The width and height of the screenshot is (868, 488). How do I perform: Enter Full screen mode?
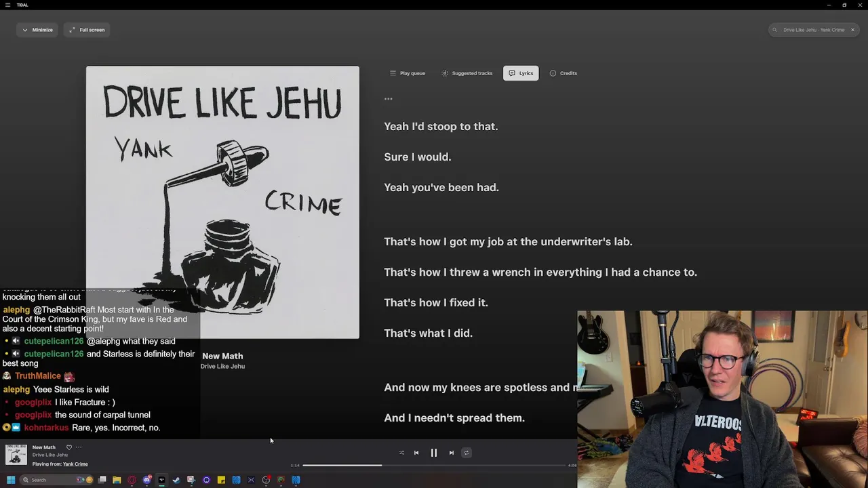point(87,30)
